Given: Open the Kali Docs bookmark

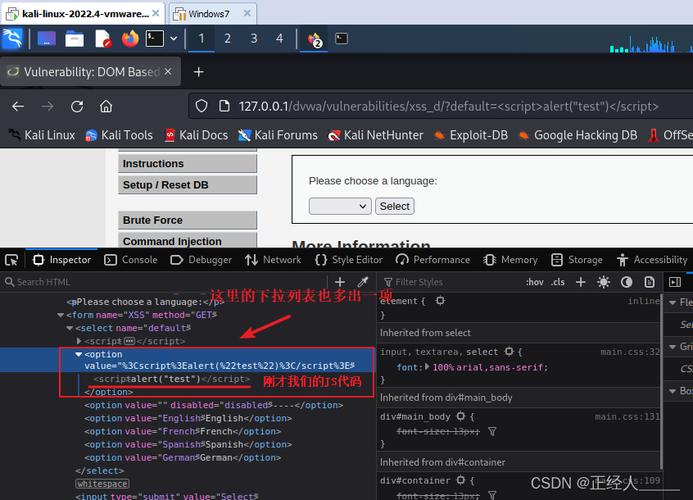Looking at the screenshot, I should pyautogui.click(x=196, y=135).
